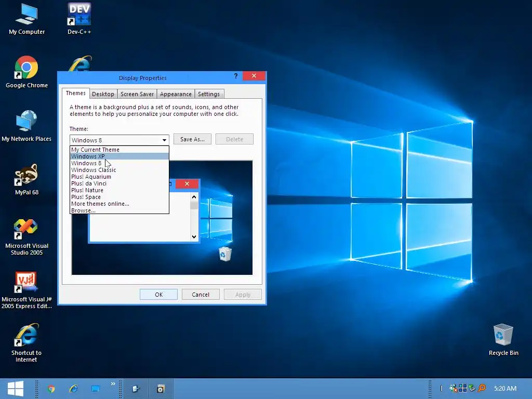Click the green arrow tray icon
The width and height of the screenshot is (532, 399).
(472, 388)
